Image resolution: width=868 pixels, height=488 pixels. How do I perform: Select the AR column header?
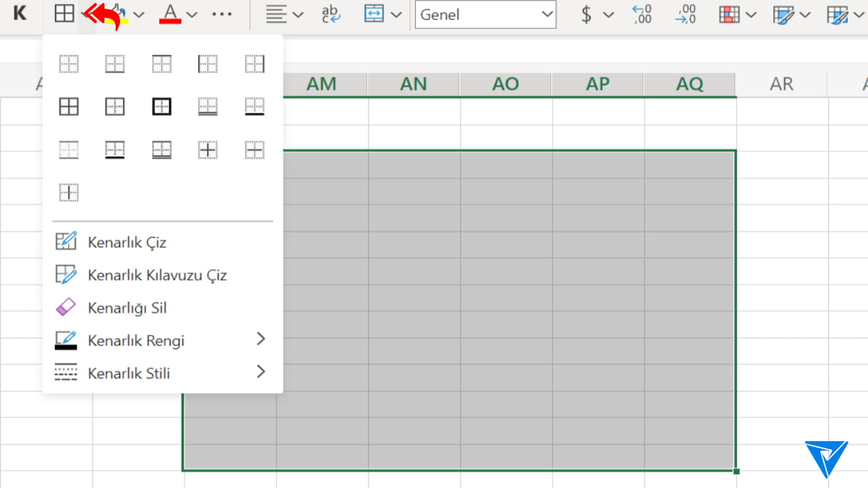[782, 85]
